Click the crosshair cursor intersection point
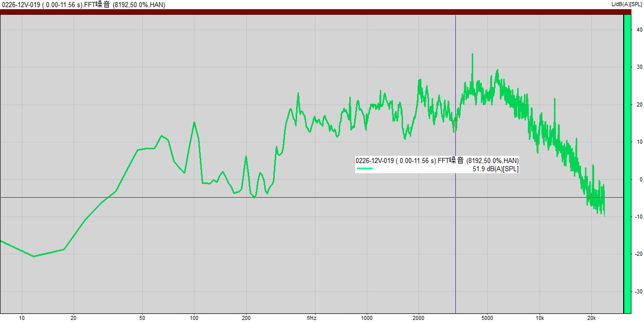 click(x=455, y=198)
